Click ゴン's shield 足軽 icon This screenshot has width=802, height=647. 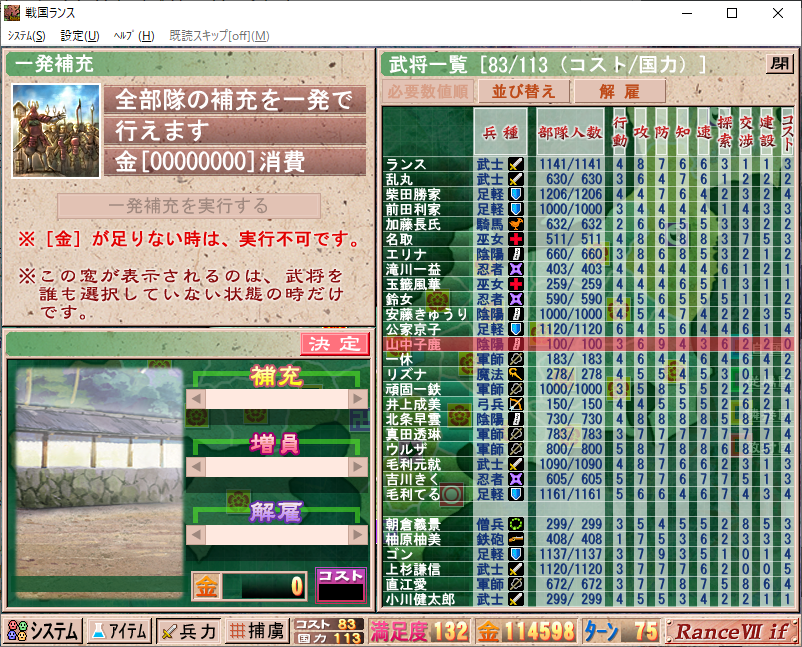[516, 554]
